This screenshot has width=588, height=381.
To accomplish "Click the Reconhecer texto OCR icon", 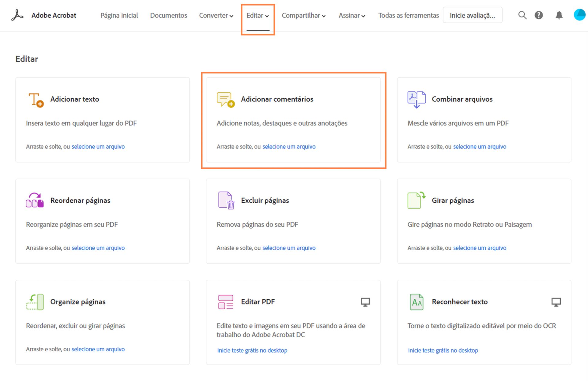I will (x=417, y=302).
